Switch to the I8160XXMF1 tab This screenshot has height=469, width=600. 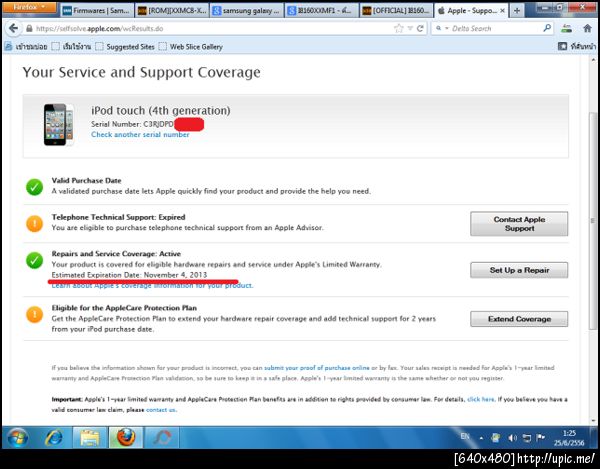(322, 10)
